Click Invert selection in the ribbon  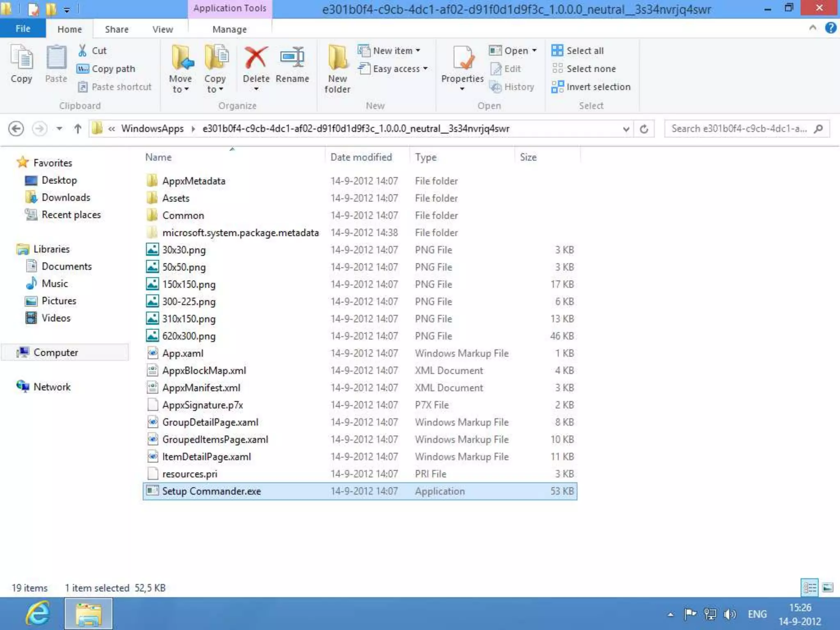(x=591, y=87)
